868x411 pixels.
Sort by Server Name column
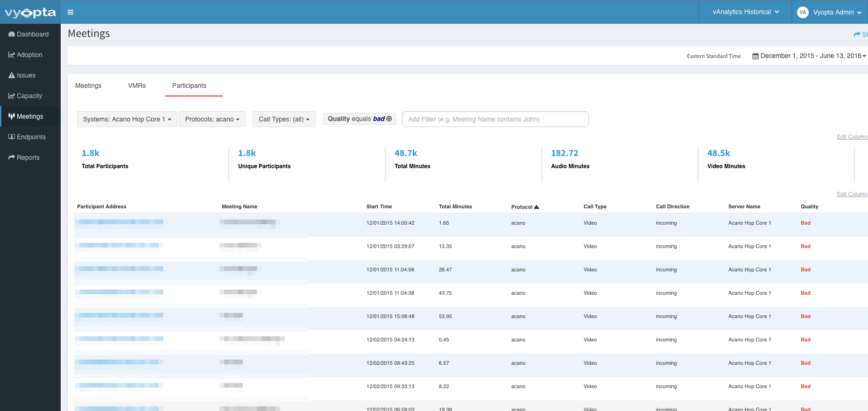click(x=744, y=206)
